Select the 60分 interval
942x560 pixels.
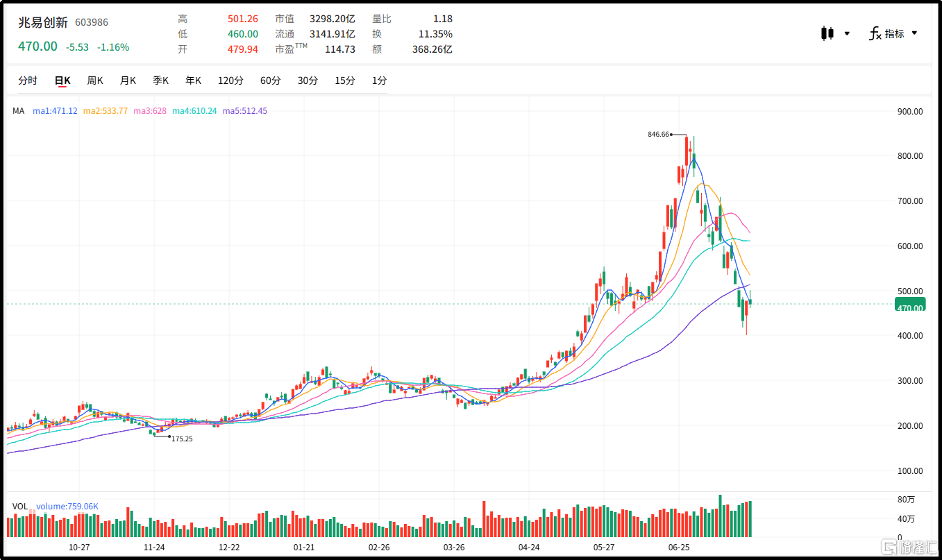click(x=271, y=80)
